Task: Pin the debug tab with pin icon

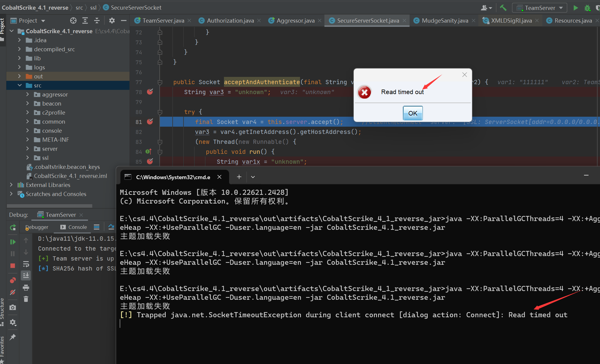Action: tap(13, 337)
